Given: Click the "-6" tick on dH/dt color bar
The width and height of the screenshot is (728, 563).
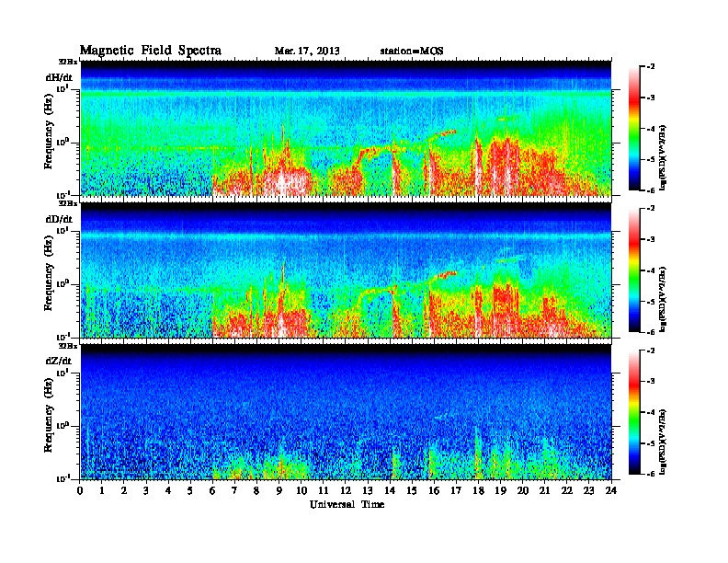Looking at the screenshot, I should tap(651, 190).
